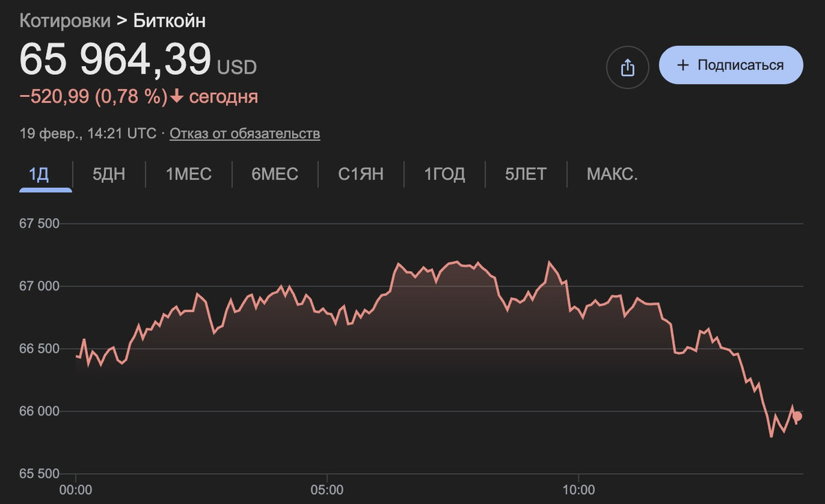Switch to the 5ДН range tab
The image size is (825, 504).
coord(109,174)
